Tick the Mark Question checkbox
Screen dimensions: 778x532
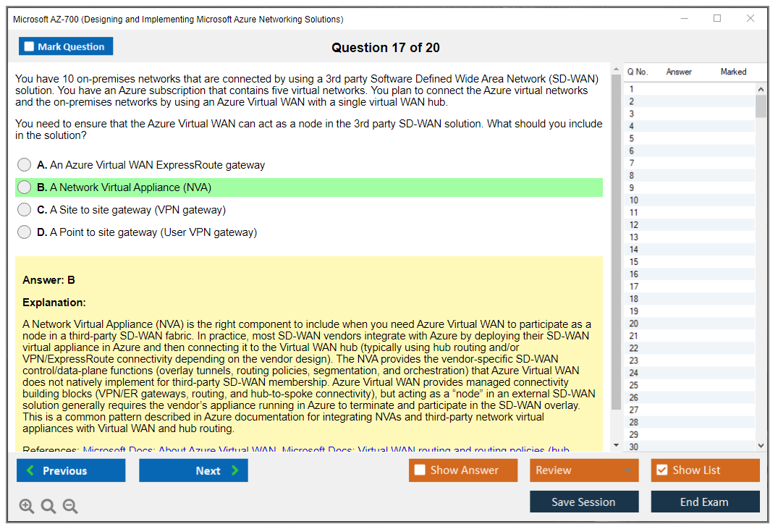30,47
